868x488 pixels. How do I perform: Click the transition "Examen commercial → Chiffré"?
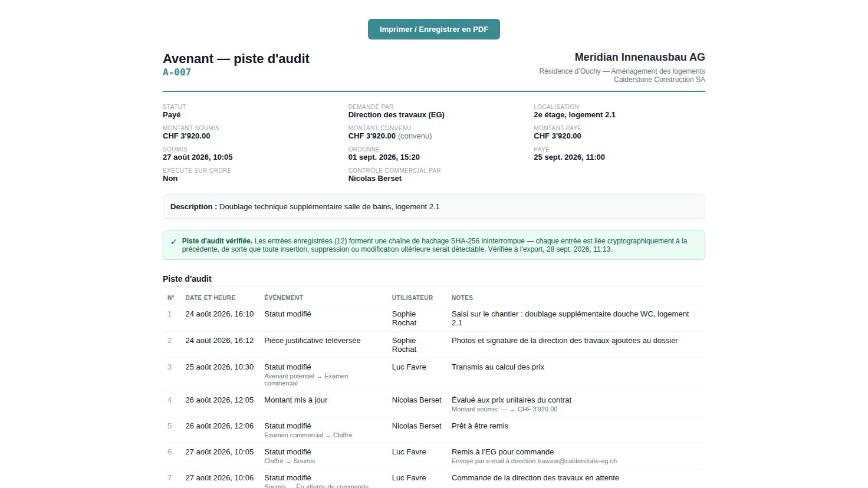[x=308, y=435]
